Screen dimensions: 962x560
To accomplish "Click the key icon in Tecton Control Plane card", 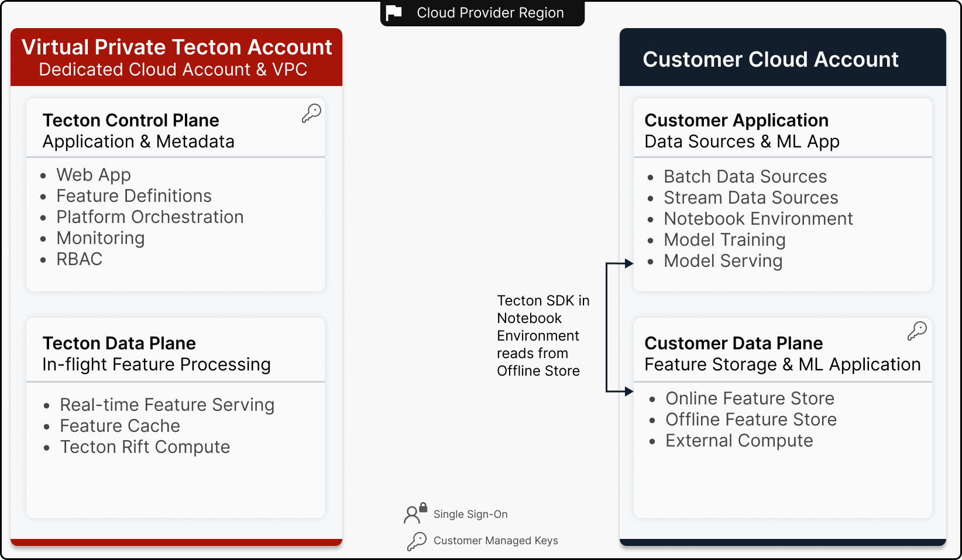I will point(311,113).
